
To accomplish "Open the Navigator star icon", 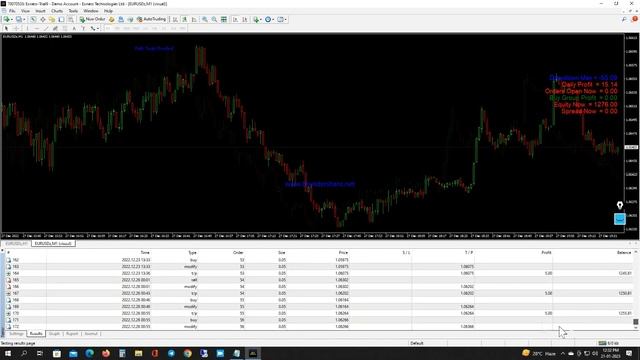I will tap(52, 19).
